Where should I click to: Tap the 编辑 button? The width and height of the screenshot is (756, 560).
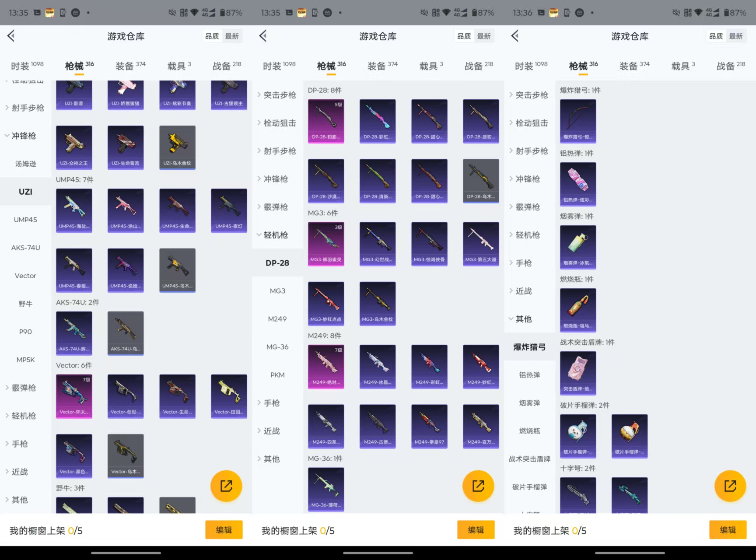tap(224, 530)
